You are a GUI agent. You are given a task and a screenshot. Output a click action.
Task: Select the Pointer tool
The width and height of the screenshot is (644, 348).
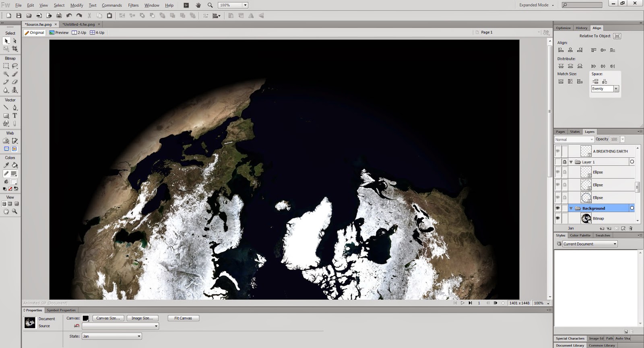[x=6, y=41]
